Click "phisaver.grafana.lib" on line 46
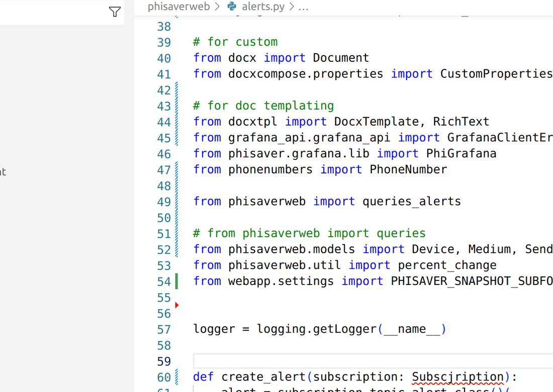This screenshot has height=392, width=553. pyautogui.click(x=299, y=154)
